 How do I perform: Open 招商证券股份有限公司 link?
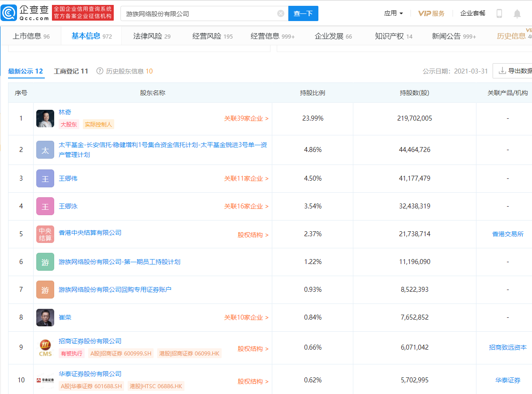pyautogui.click(x=90, y=341)
